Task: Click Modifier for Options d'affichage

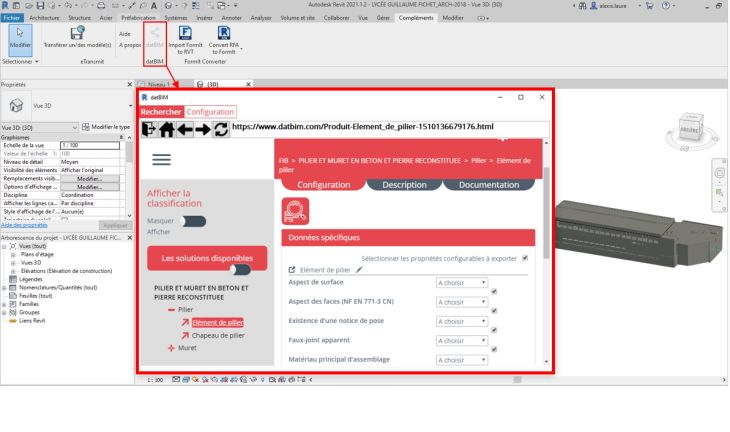Action: [x=89, y=187]
